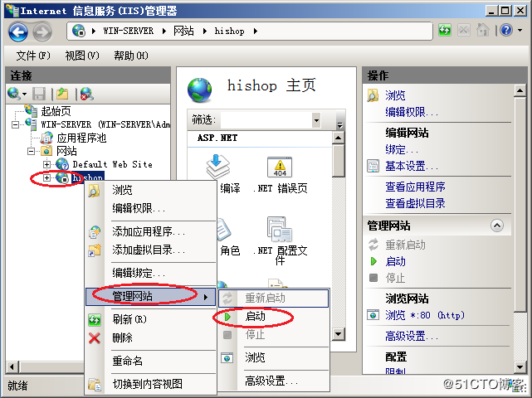Image resolution: width=532 pixels, height=398 pixels.
Task: Click the help icon in the address bar
Action: tap(506, 31)
